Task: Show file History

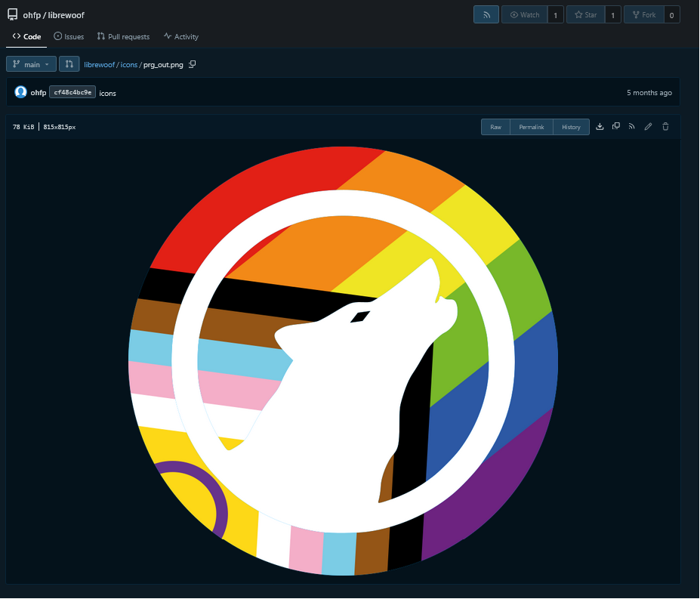Action: 571,127
